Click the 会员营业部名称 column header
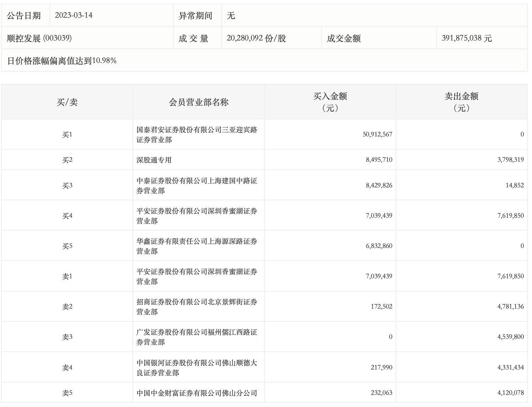The image size is (532, 407). point(198,102)
